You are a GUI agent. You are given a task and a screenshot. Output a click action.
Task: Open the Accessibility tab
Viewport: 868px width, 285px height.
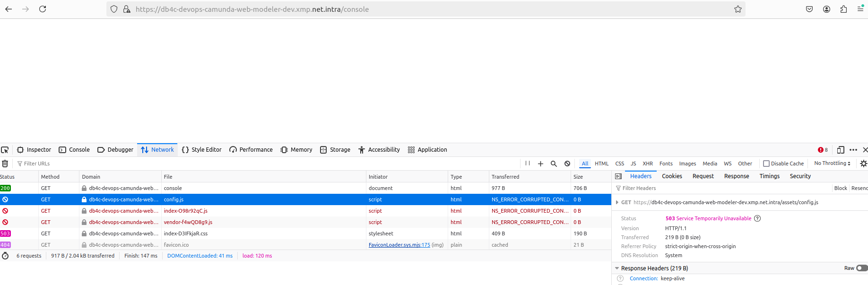379,150
